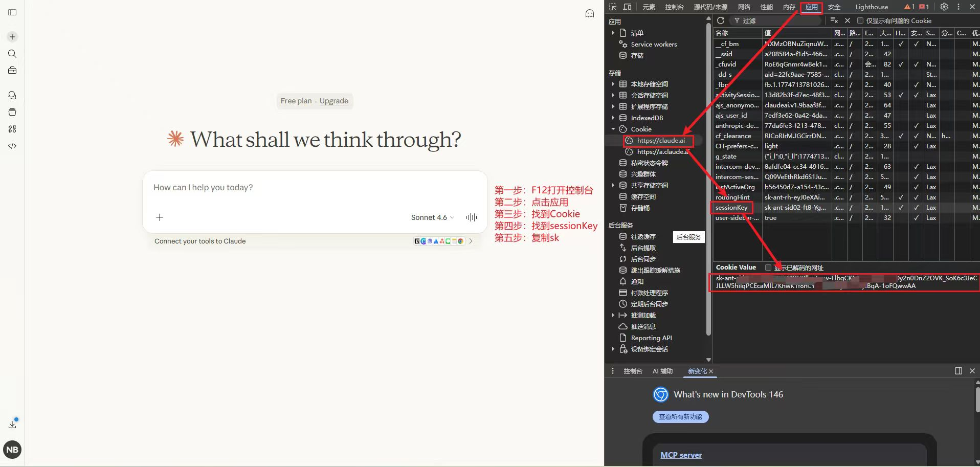Viewport: 980px width, 467px height.
Task: Select https://claude.ai cookie origin
Action: (x=661, y=140)
